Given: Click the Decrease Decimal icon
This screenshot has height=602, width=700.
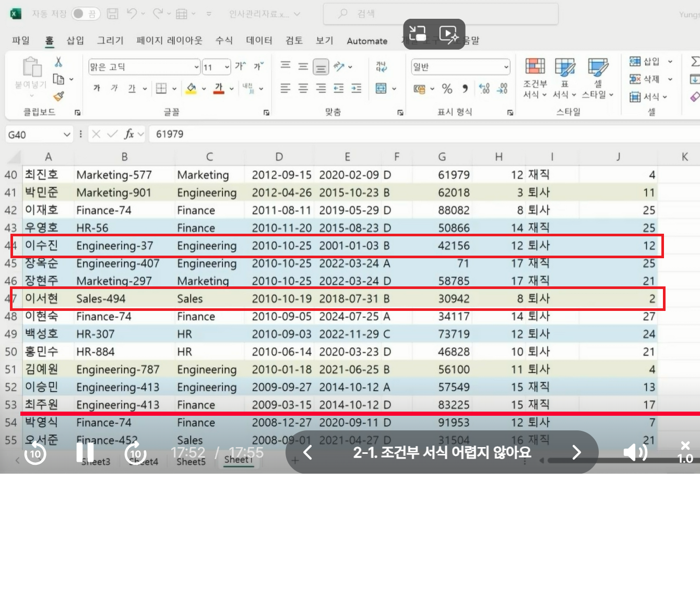Looking at the screenshot, I should [x=502, y=89].
